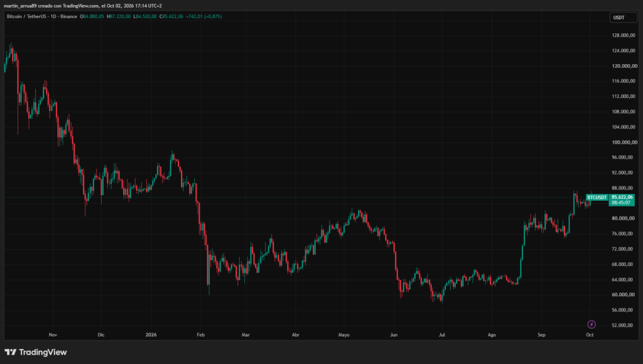Click the 100.000,00 price axis label
The image size is (643, 364).
tap(625, 142)
